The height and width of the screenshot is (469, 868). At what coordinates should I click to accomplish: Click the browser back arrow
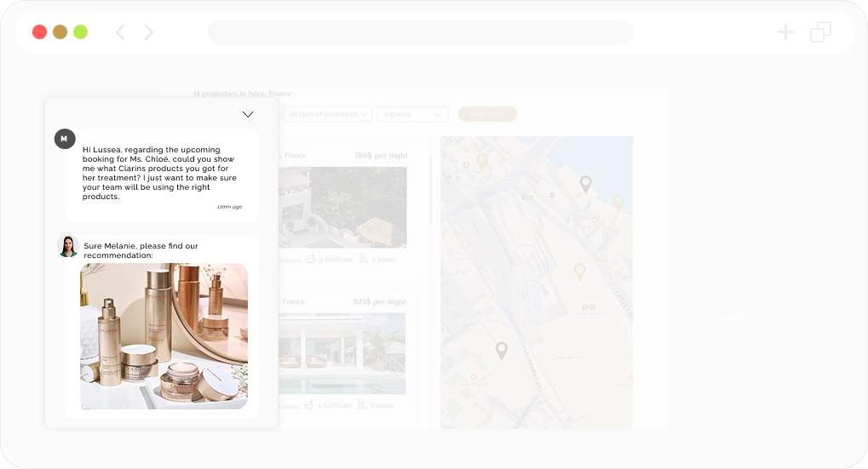[120, 32]
